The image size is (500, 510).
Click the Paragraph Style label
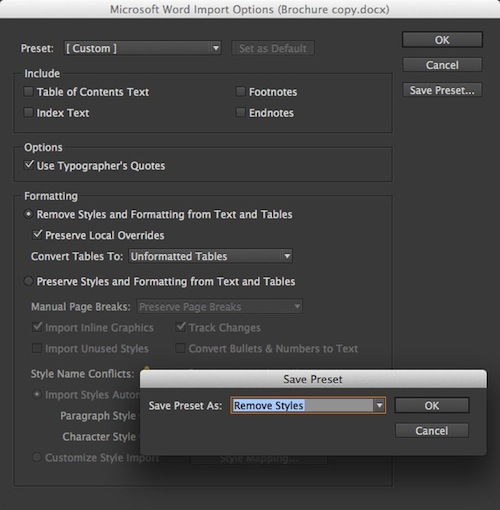[x=98, y=416]
